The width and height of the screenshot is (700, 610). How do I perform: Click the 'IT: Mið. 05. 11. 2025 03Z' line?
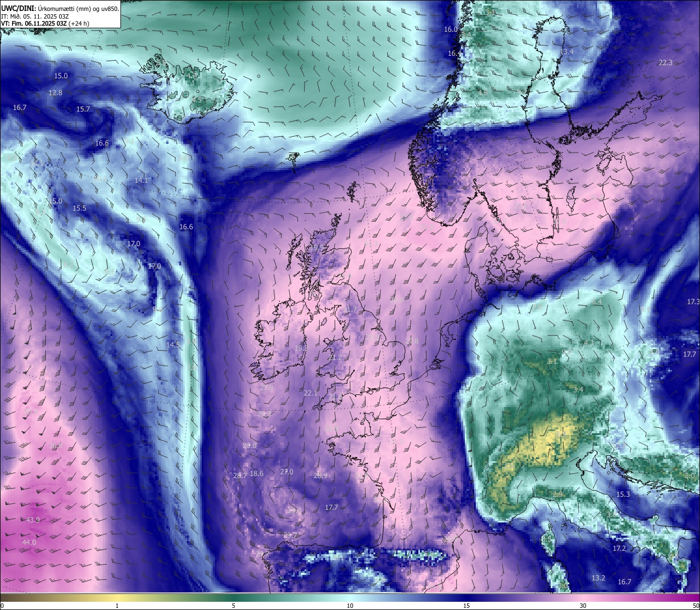pyautogui.click(x=35, y=16)
